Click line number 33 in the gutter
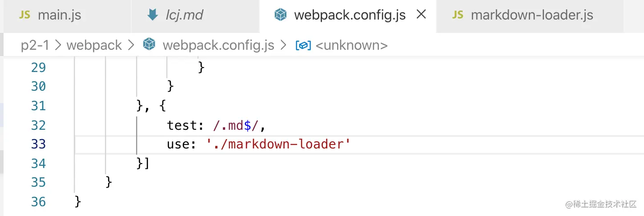This screenshot has width=644, height=216. pos(39,144)
